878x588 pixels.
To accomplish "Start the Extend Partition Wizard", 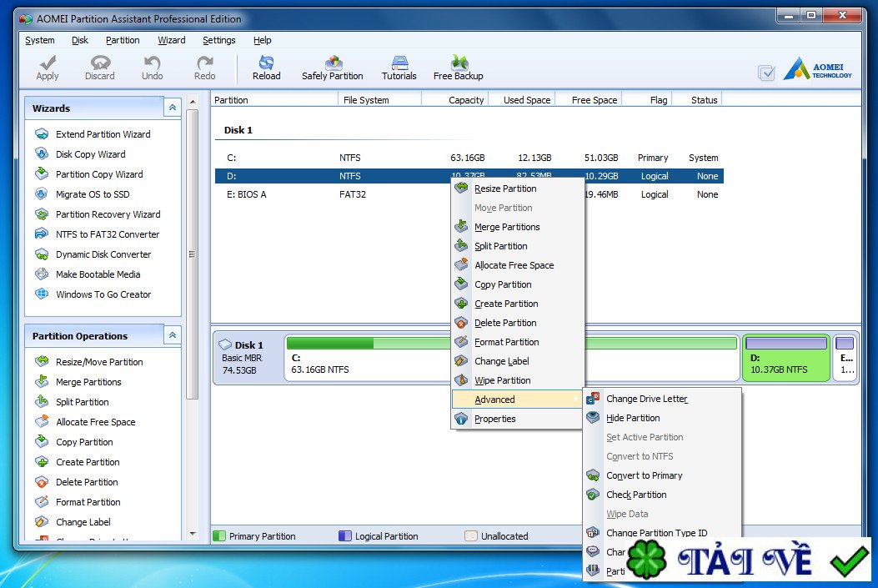I will (x=103, y=134).
